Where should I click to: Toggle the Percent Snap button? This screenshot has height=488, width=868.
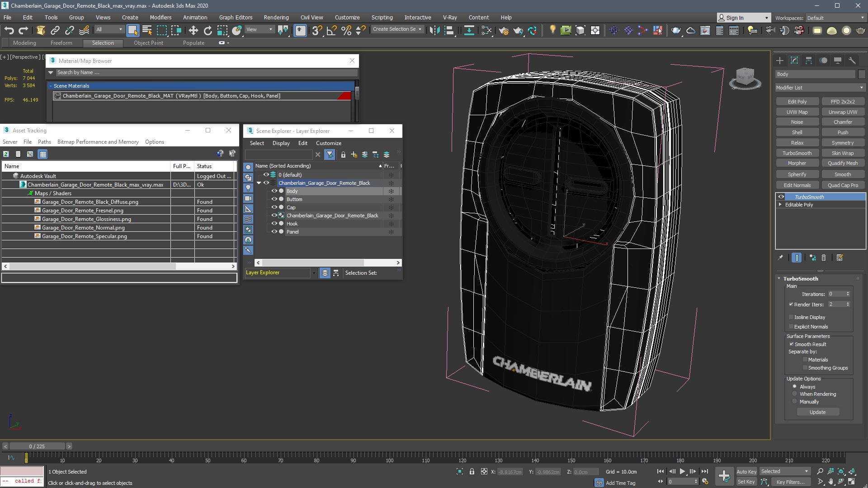click(x=346, y=30)
